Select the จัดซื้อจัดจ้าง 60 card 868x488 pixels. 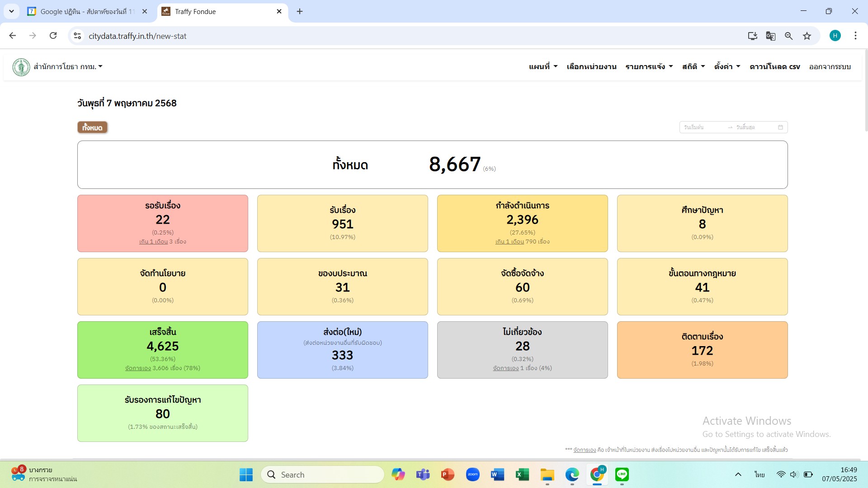[x=522, y=286]
